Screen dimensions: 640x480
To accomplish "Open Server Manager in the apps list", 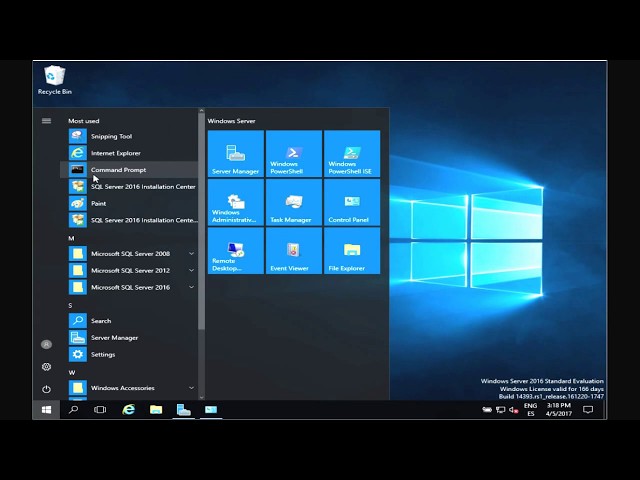I will point(129,338).
